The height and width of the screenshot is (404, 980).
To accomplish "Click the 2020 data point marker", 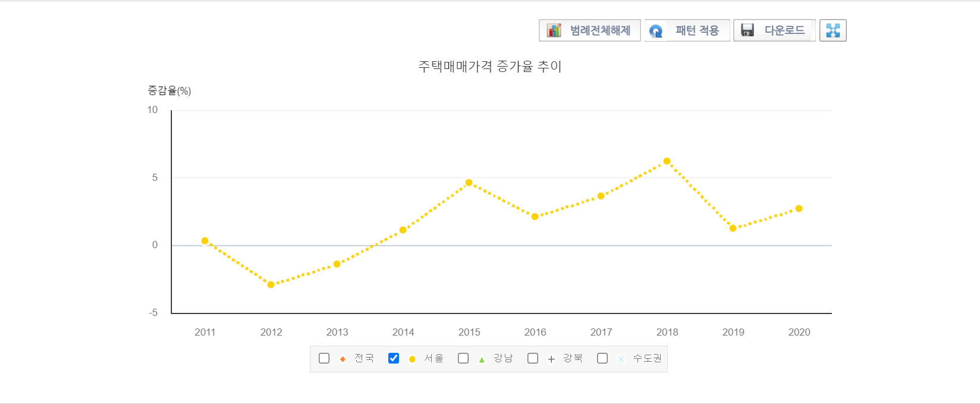I will click(x=799, y=209).
